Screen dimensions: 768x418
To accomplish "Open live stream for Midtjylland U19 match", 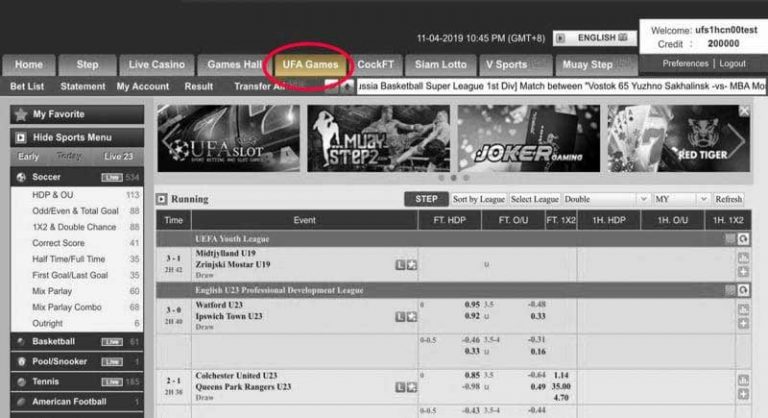I will click(x=400, y=265).
